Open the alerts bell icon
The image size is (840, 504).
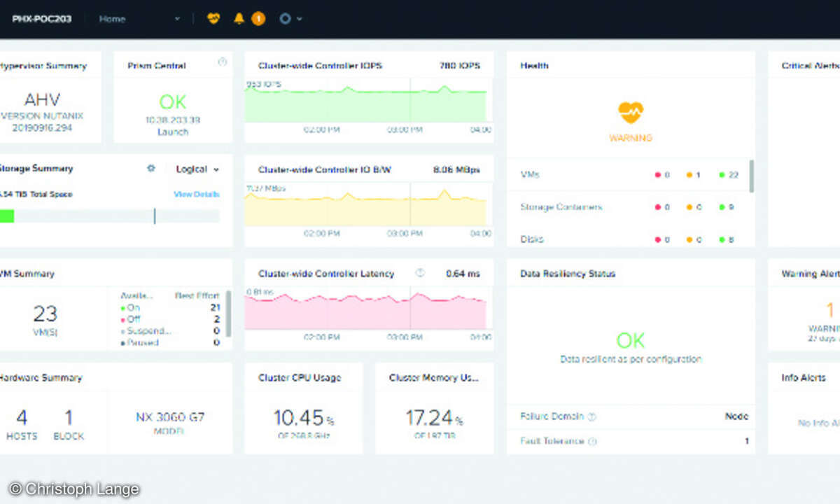[239, 19]
